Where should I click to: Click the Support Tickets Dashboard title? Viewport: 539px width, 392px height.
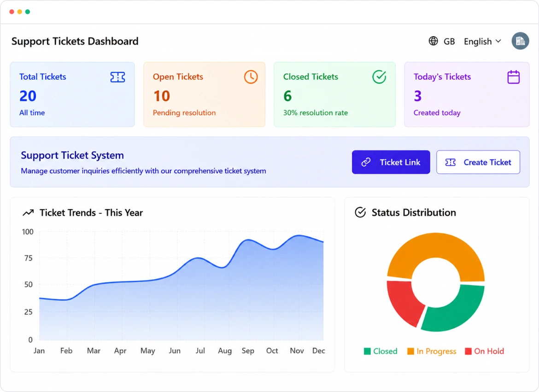tap(75, 41)
